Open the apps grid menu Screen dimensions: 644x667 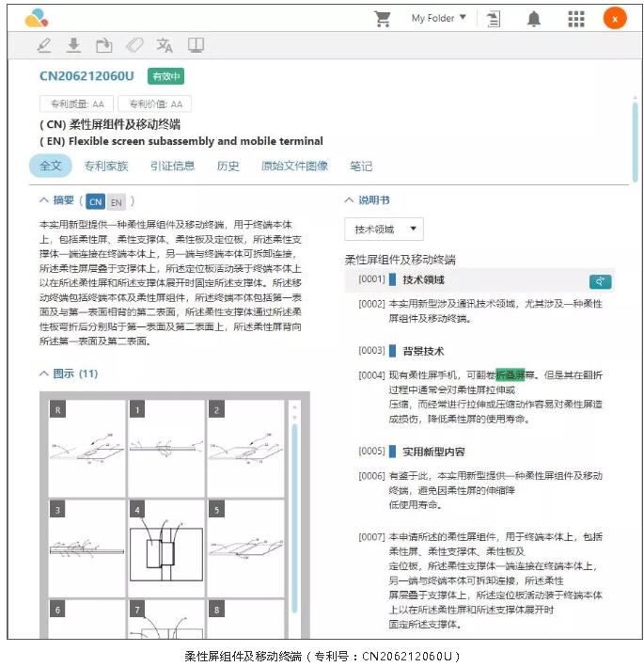click(x=576, y=19)
